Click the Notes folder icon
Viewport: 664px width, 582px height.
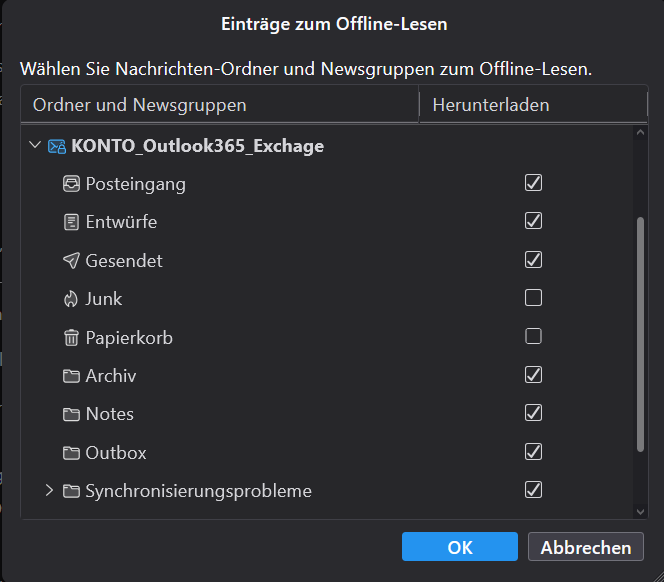[70, 414]
